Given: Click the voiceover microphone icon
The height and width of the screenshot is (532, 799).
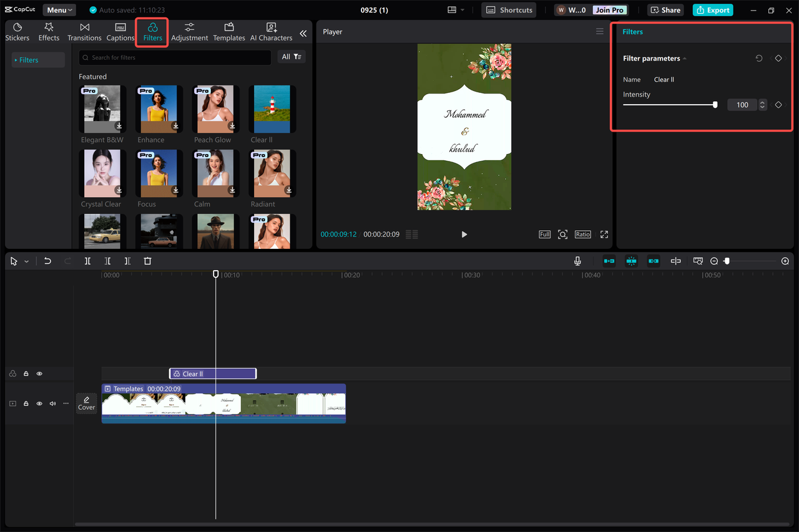Looking at the screenshot, I should coord(577,261).
